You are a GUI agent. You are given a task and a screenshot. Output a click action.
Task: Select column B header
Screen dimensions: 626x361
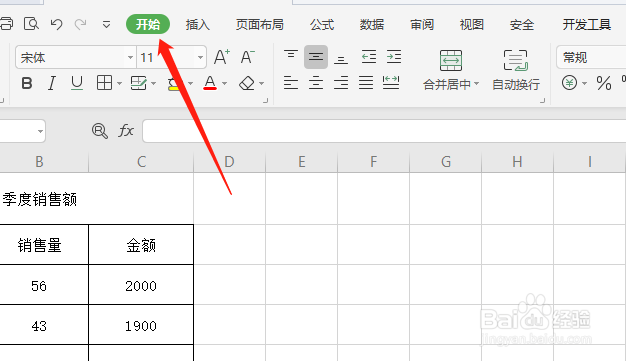39,162
